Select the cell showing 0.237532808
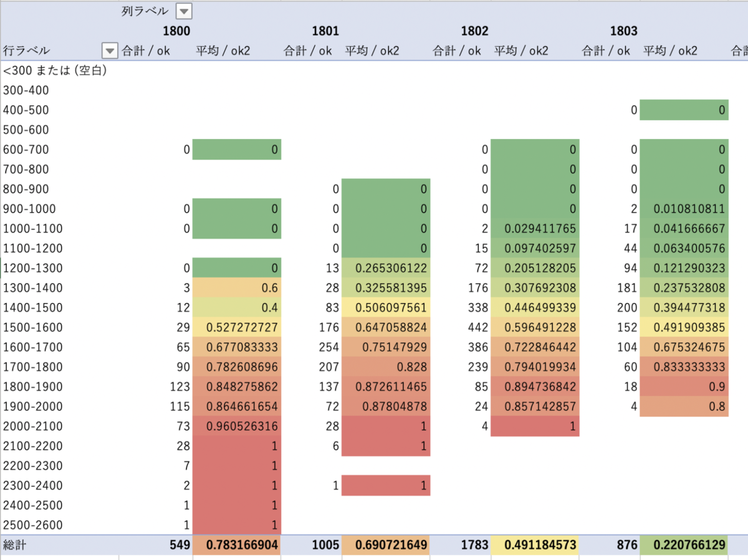Screen dimensions: 748x560 point(684,288)
